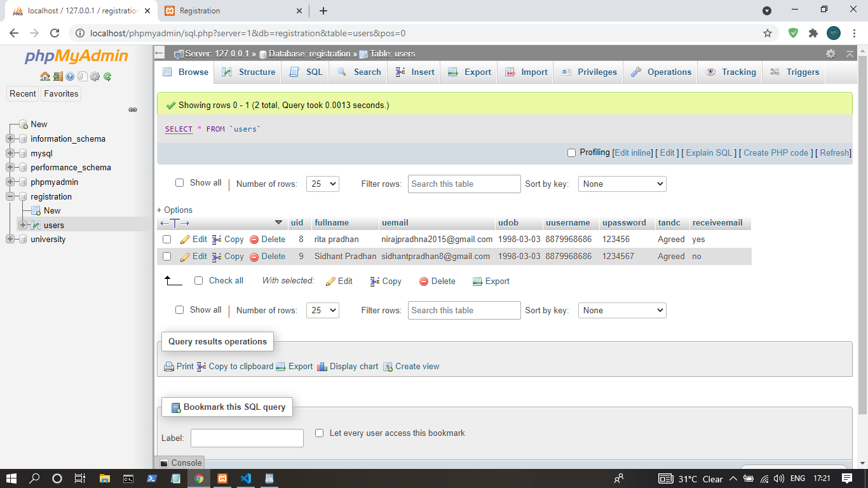Viewport: 868px width, 488px height.
Task: Click the reload navigation panel icon
Action: tap(107, 77)
